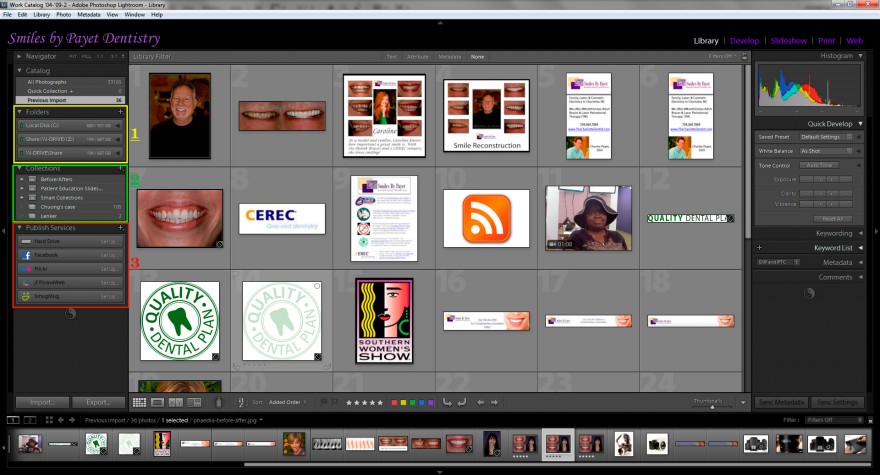Go back arrow in filmstrip header
This screenshot has height=475, width=880.
[x=61, y=420]
